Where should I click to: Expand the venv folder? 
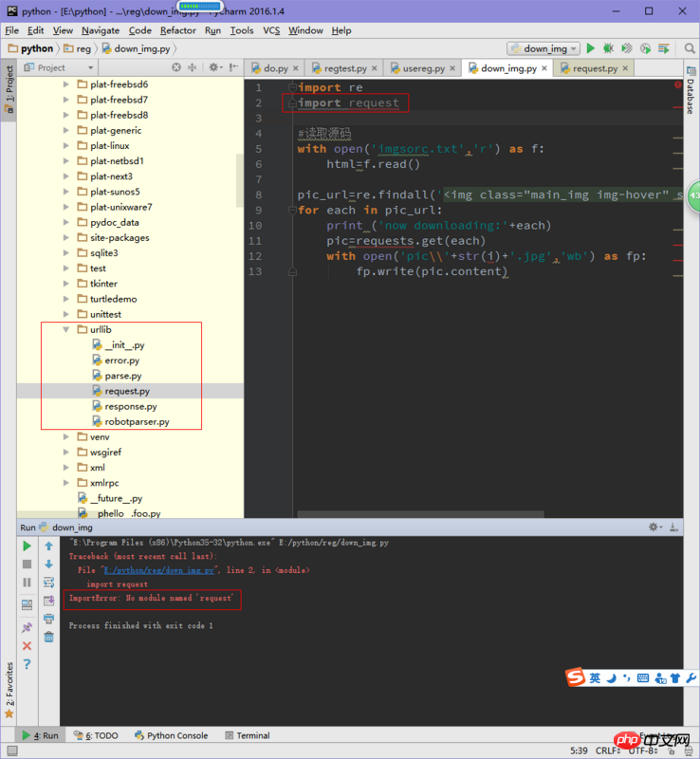pyautogui.click(x=66, y=436)
